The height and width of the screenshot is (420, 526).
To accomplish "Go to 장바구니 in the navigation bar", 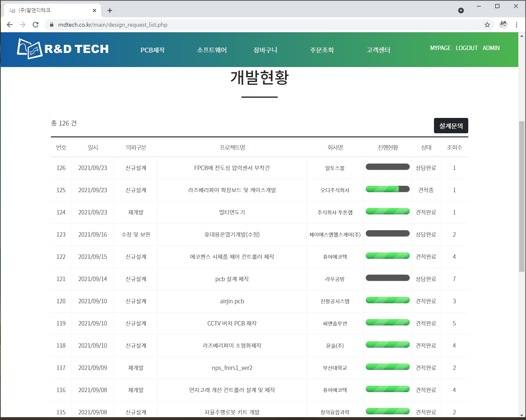I will (x=265, y=50).
